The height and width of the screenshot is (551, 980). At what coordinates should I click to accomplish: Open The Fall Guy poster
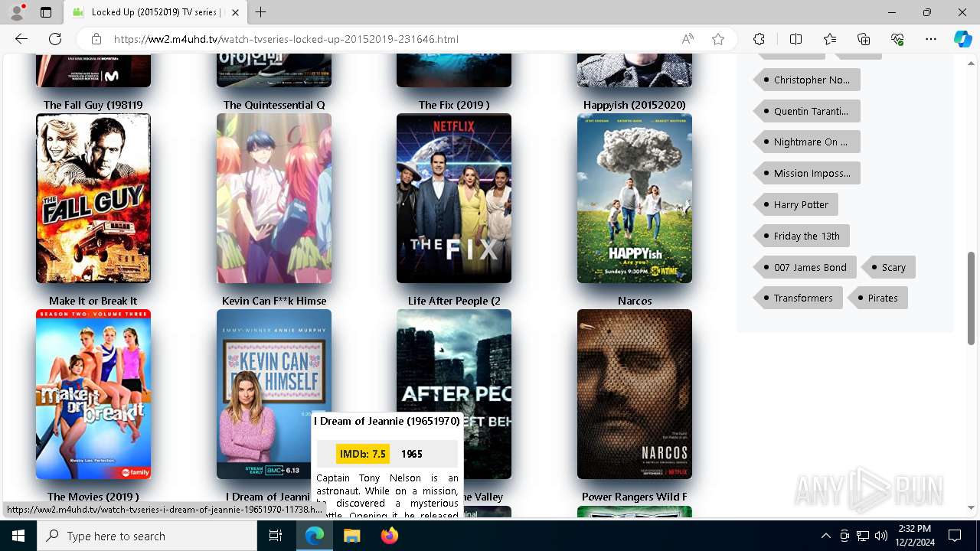click(x=93, y=198)
